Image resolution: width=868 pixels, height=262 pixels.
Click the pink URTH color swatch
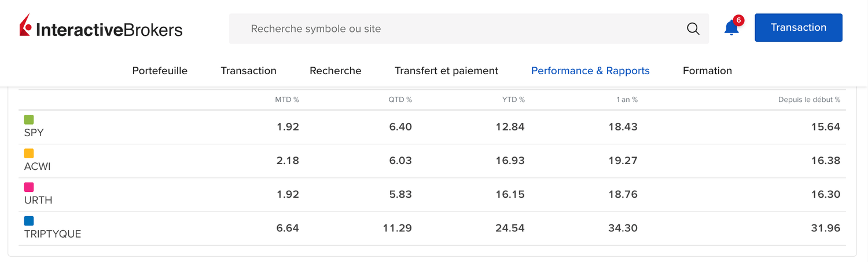29,187
